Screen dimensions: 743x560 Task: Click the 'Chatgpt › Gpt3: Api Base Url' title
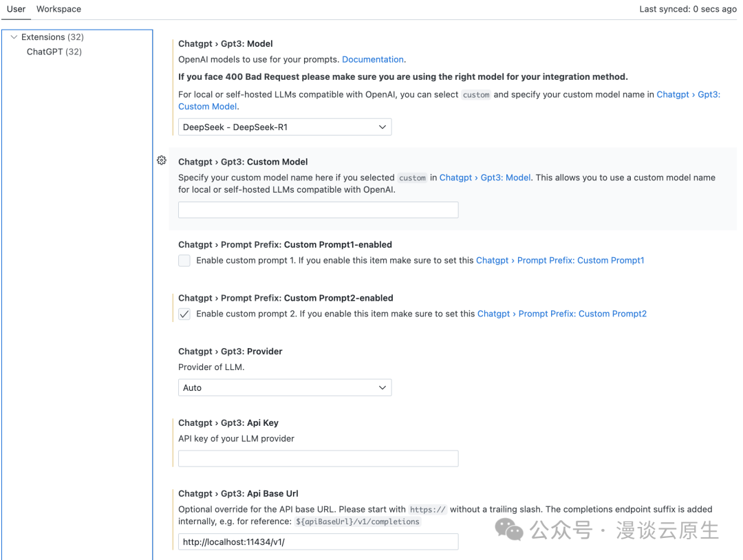238,494
